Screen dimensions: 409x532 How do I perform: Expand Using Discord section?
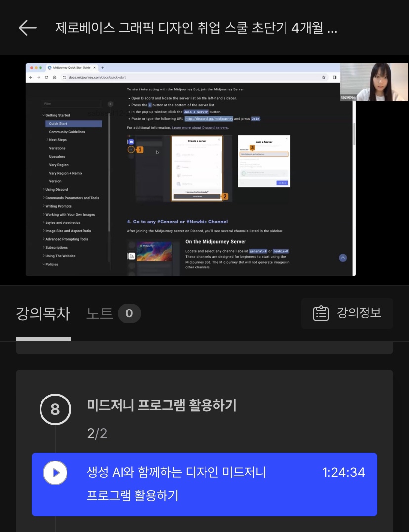pos(56,190)
